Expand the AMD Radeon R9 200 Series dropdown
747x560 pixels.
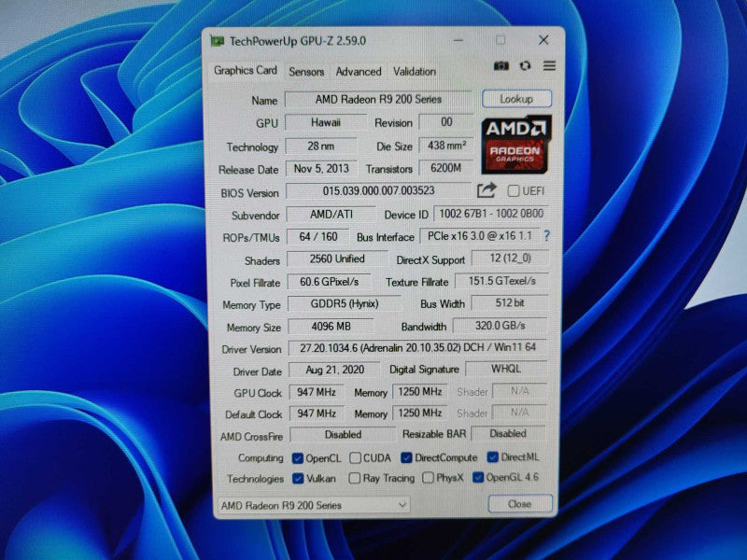(314, 505)
